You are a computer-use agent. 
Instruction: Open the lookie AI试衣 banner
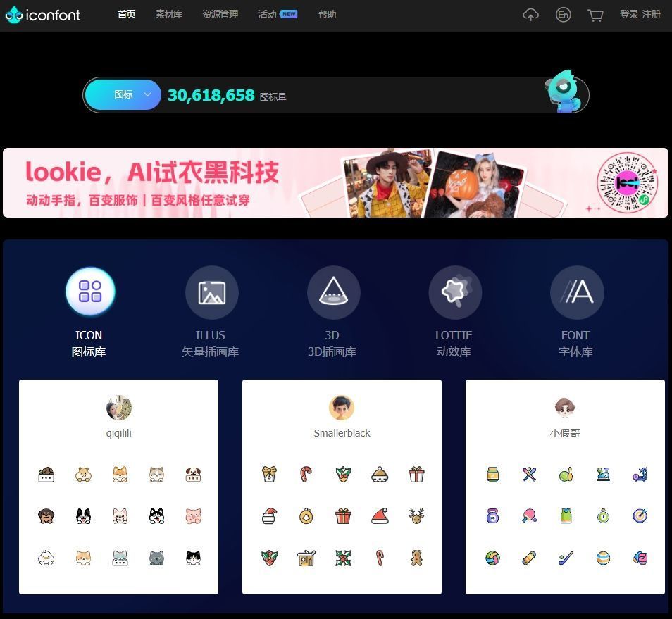[x=335, y=183]
